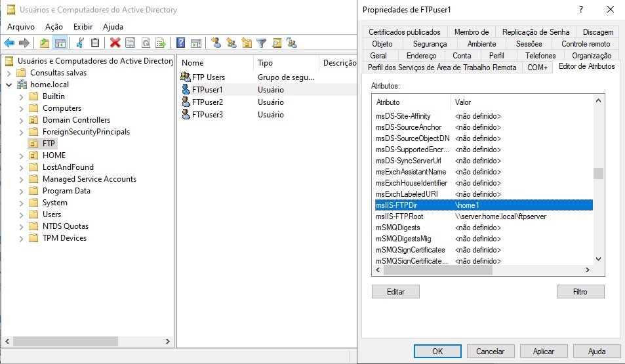This screenshot has height=364, width=625.
Task: Open the blue Help toolbar icon
Action: point(180,43)
